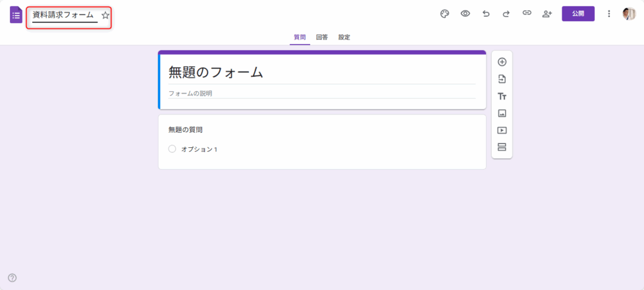Click the 公開 publish button

[x=577, y=14]
